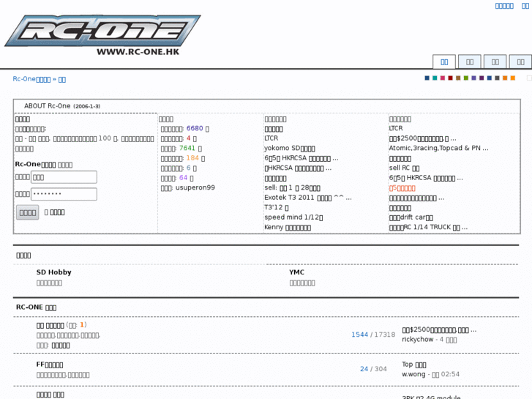This screenshot has width=532, height=399.
Task: Open the YMC forum
Action: coord(297,272)
